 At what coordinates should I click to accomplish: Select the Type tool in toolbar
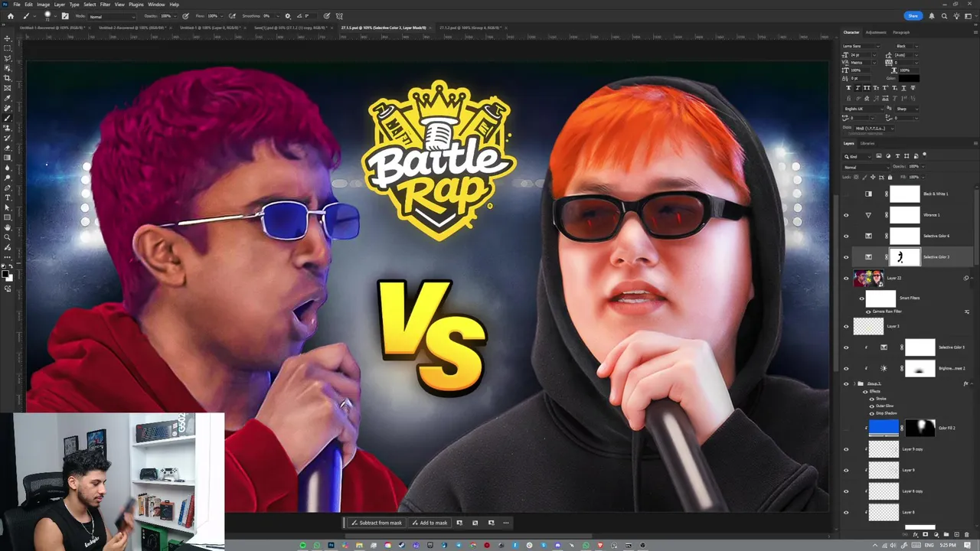8,197
